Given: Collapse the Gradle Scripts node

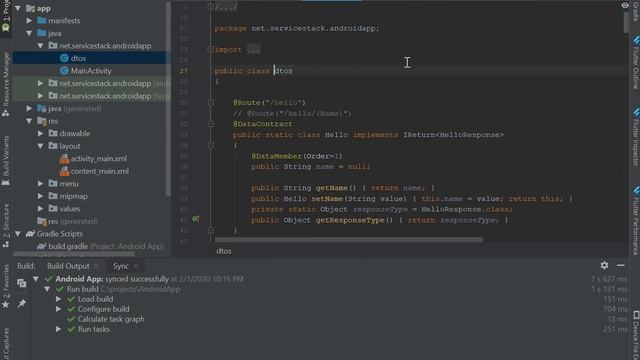Looking at the screenshot, I should click(x=18, y=234).
